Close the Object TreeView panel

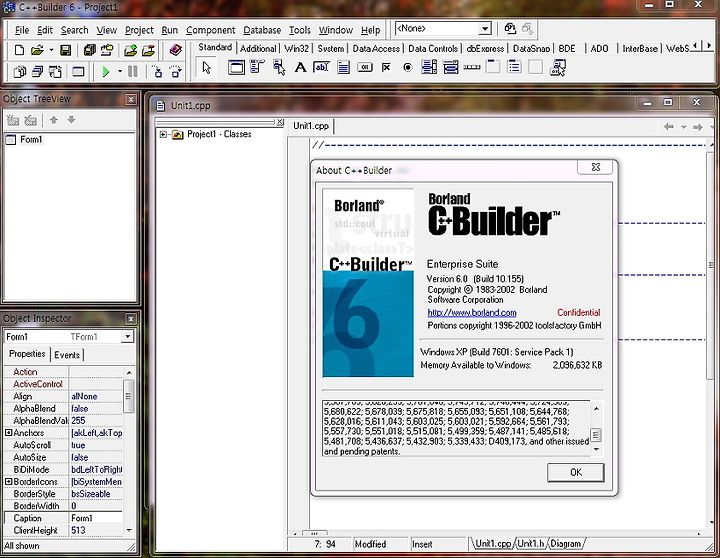(131, 99)
